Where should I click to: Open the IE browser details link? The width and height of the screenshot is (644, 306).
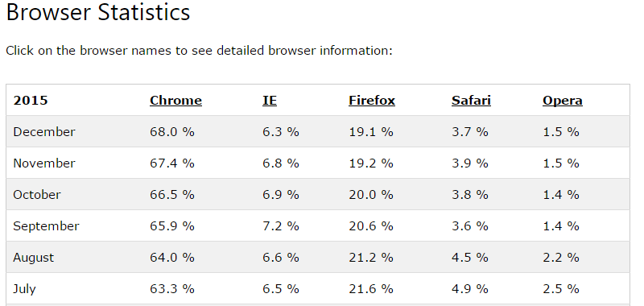pos(270,101)
